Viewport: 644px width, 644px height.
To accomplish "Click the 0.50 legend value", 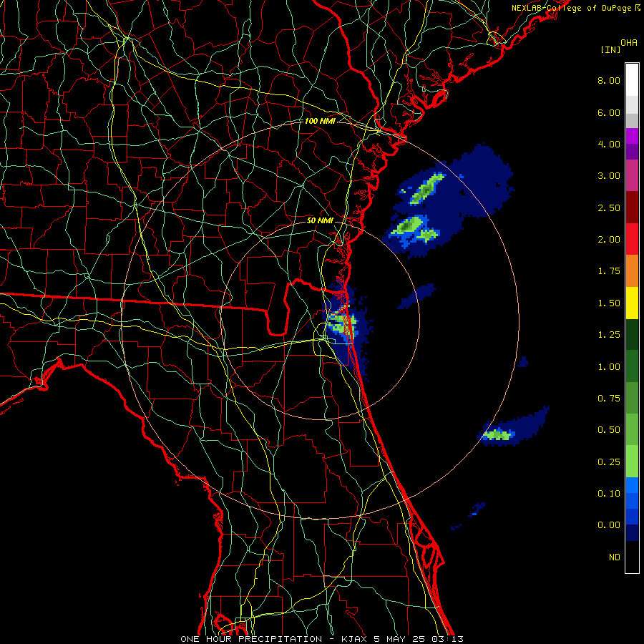I will [609, 430].
